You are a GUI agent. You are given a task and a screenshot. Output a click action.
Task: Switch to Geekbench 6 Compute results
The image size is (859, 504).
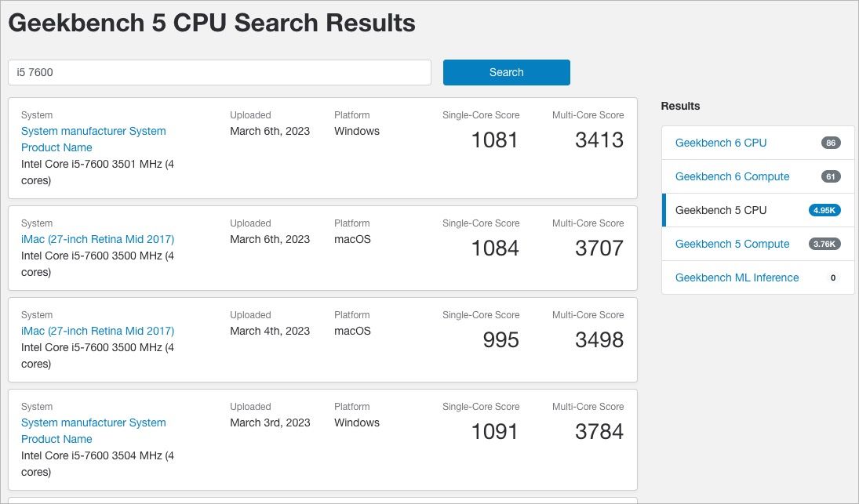(732, 176)
